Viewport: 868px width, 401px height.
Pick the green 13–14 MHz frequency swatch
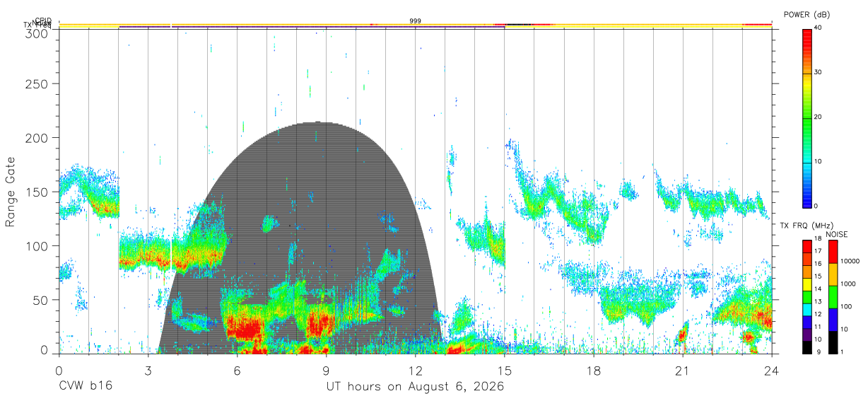pyautogui.click(x=807, y=297)
